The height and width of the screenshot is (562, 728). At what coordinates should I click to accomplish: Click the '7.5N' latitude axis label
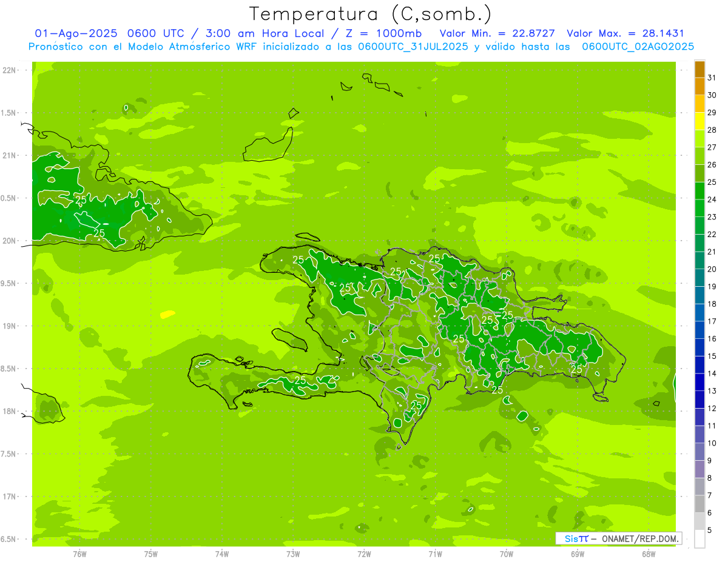[x=9, y=454]
